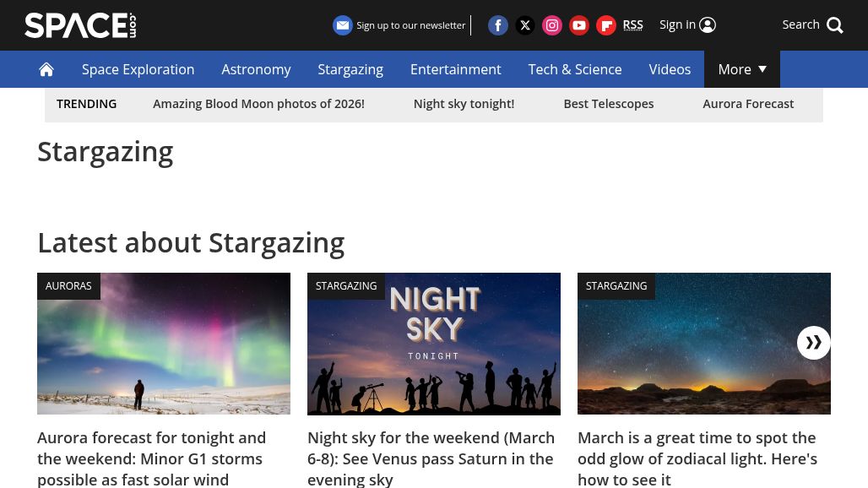Open the Aurora Forecast trending item

tap(748, 103)
